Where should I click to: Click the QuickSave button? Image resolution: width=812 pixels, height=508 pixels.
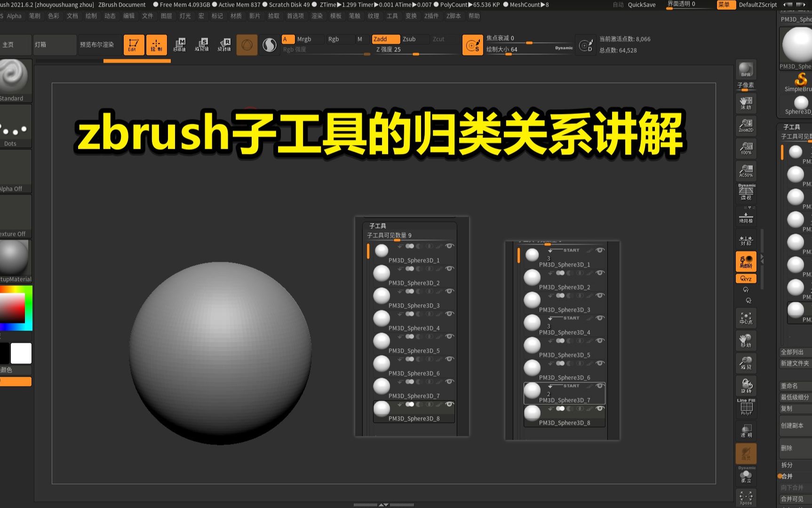pos(642,5)
